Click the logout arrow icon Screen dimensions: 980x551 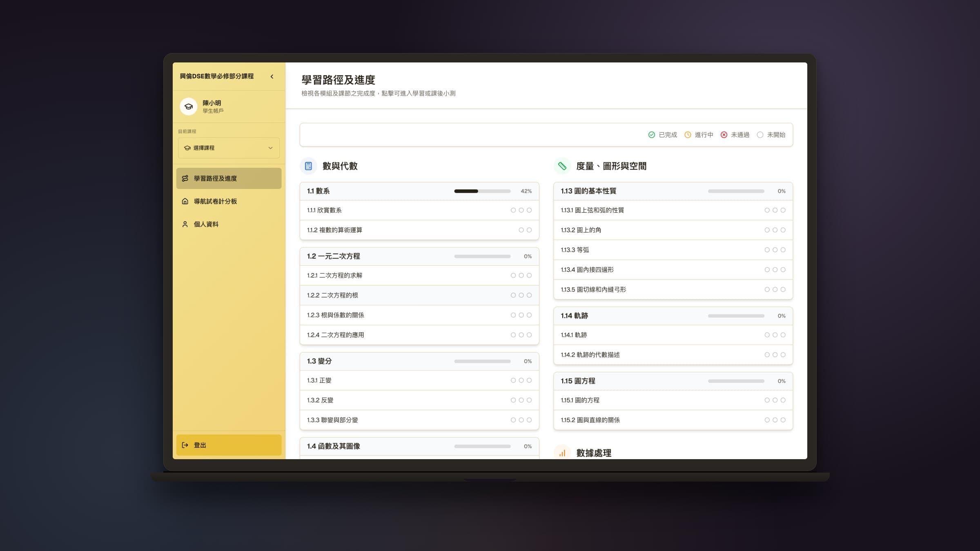tap(185, 445)
